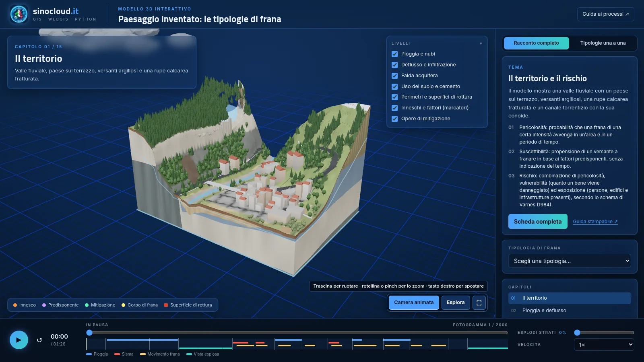Switch to Tipologie una a una tab
Viewport: 644px width, 362px height.
603,43
